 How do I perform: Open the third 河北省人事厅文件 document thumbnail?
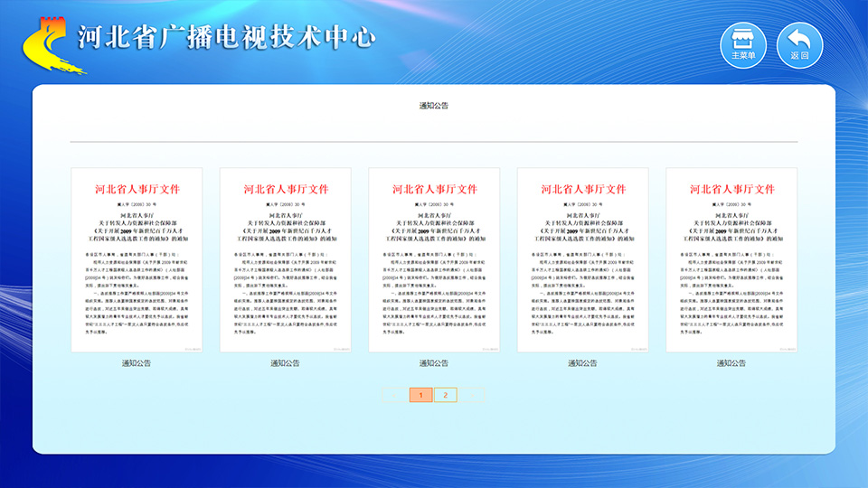pos(434,259)
